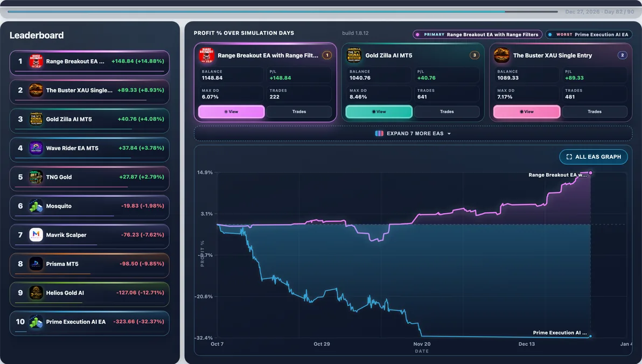This screenshot has height=364, width=642.
Task: Open Trades for Gold Zilla AI MT5 card
Action: pyautogui.click(x=446, y=112)
